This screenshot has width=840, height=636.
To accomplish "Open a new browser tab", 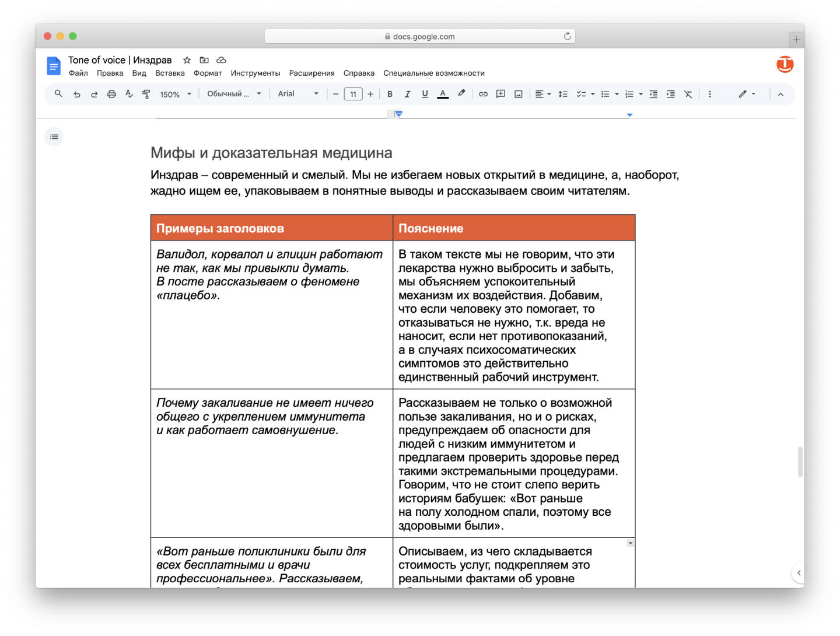I will [796, 40].
